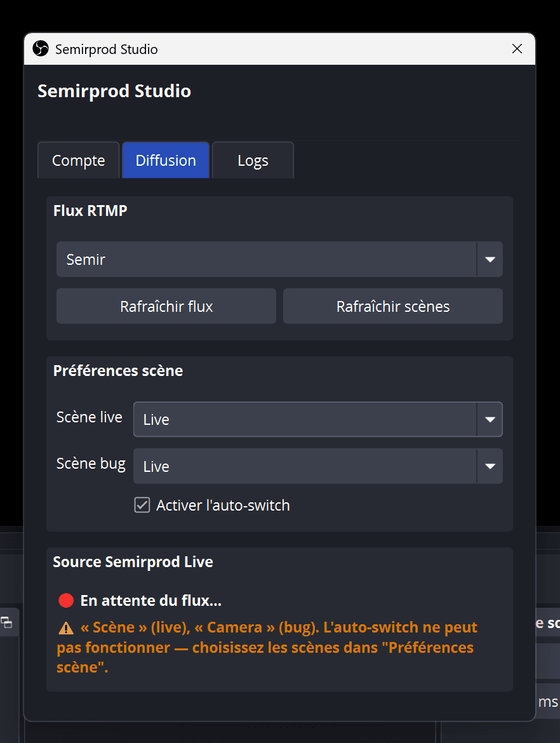Switch to the Compte tab
The height and width of the screenshot is (743, 560).
tap(79, 161)
